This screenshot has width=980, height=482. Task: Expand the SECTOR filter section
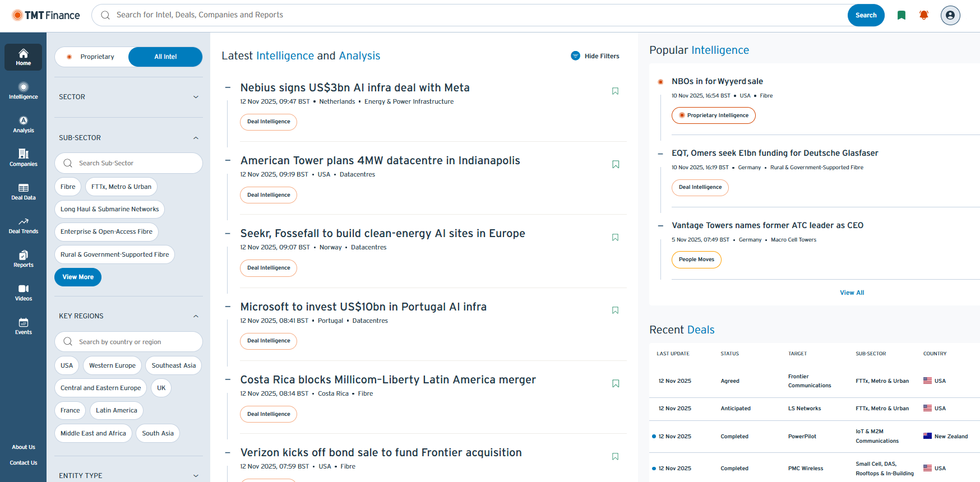tap(196, 97)
